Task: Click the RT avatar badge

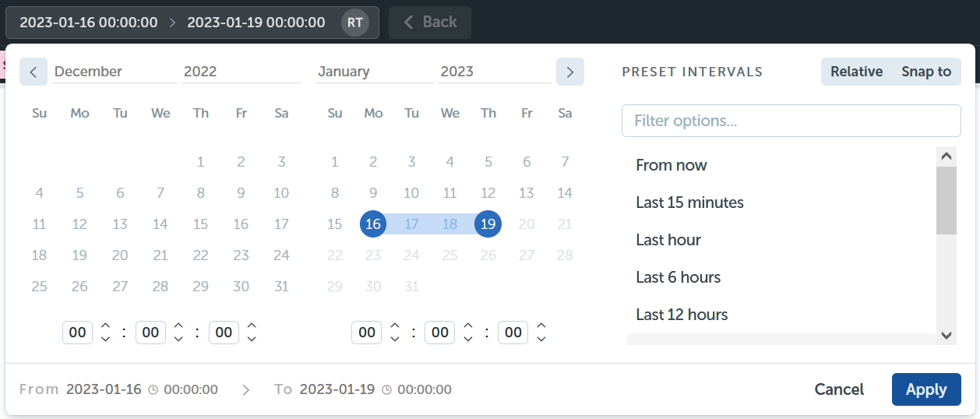Action: (x=354, y=23)
